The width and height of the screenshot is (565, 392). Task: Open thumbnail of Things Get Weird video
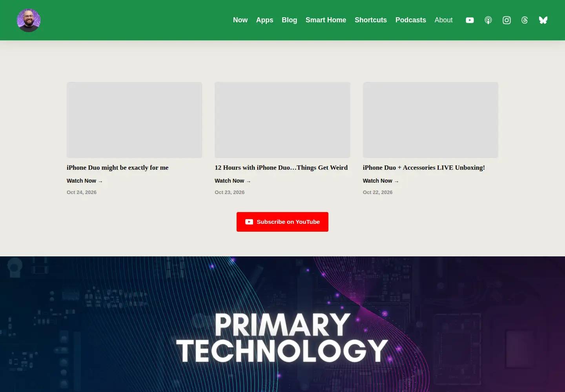click(x=282, y=120)
